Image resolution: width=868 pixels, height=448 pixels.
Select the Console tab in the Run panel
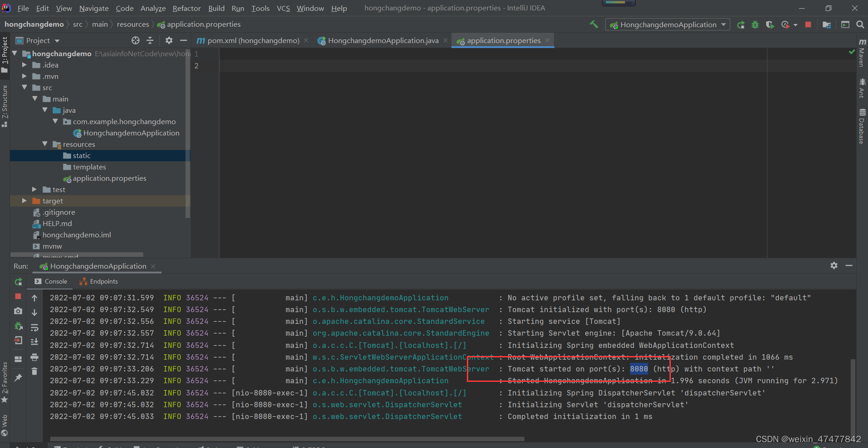pyautogui.click(x=51, y=281)
